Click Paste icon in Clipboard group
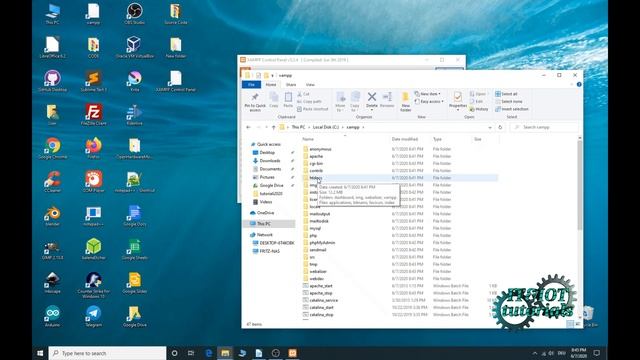This screenshot has height=360, width=640. tap(288, 100)
